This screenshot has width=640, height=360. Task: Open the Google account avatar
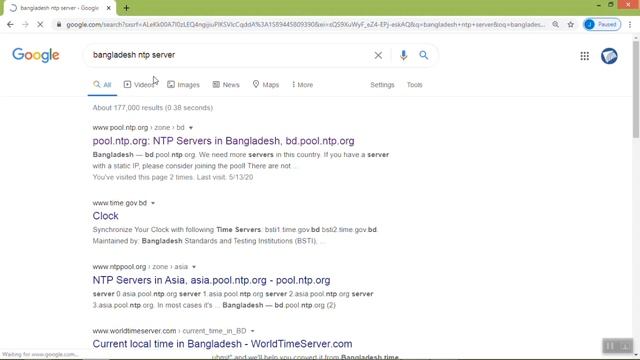point(609,56)
